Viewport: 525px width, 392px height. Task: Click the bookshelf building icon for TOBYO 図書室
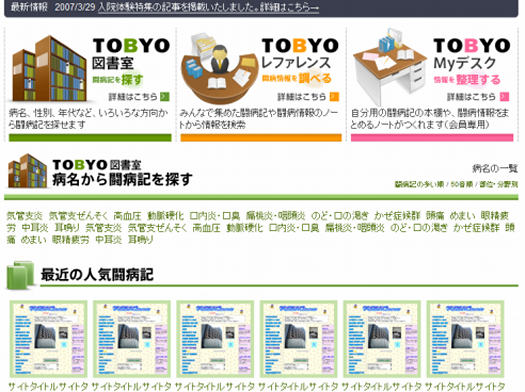pyautogui.click(x=49, y=69)
